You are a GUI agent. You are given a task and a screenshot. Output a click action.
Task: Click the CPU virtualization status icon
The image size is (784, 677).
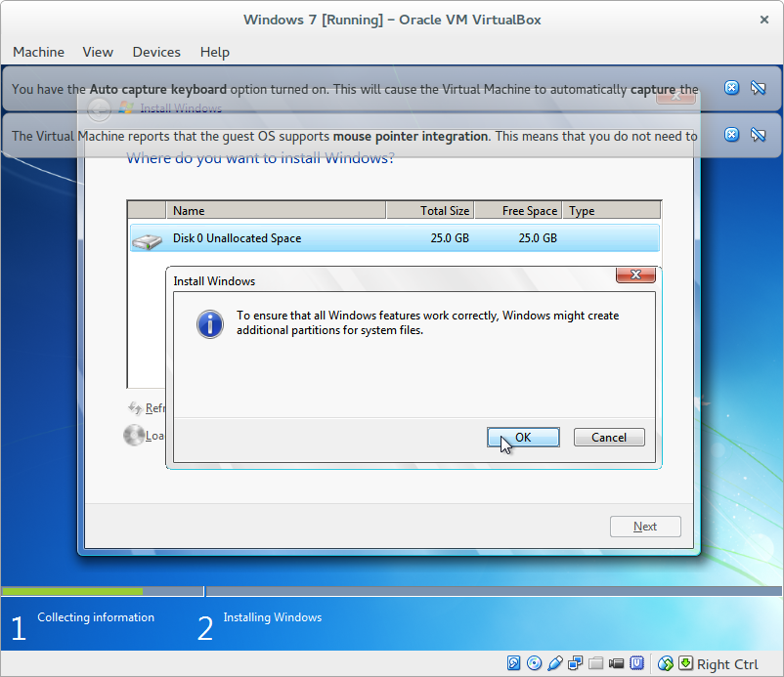[x=636, y=663]
